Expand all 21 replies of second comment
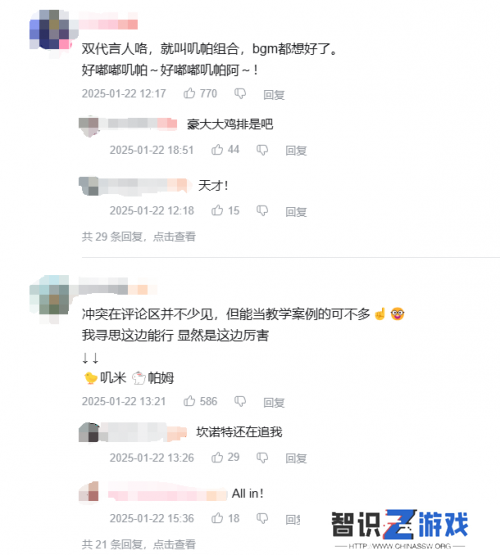This screenshot has height=555, width=500. (138, 544)
